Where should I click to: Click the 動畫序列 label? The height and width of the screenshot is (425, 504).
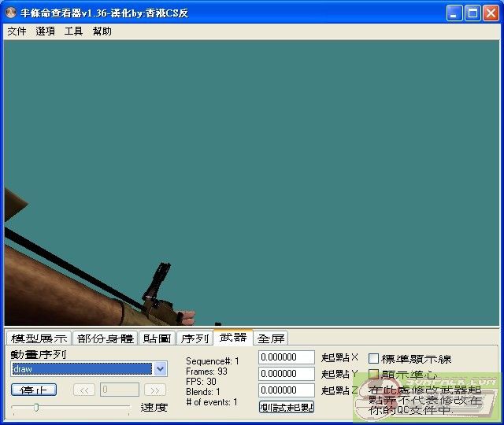click(x=39, y=354)
